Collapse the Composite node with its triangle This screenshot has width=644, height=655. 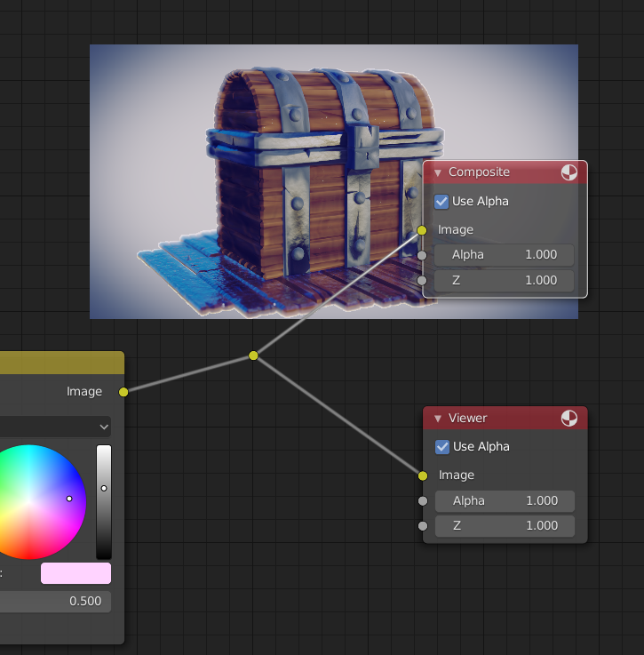437,172
